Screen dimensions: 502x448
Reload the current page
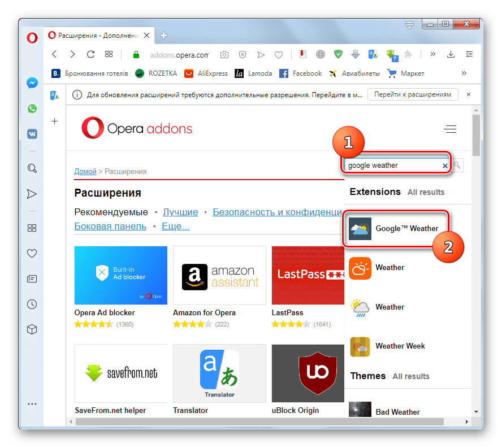tap(91, 54)
